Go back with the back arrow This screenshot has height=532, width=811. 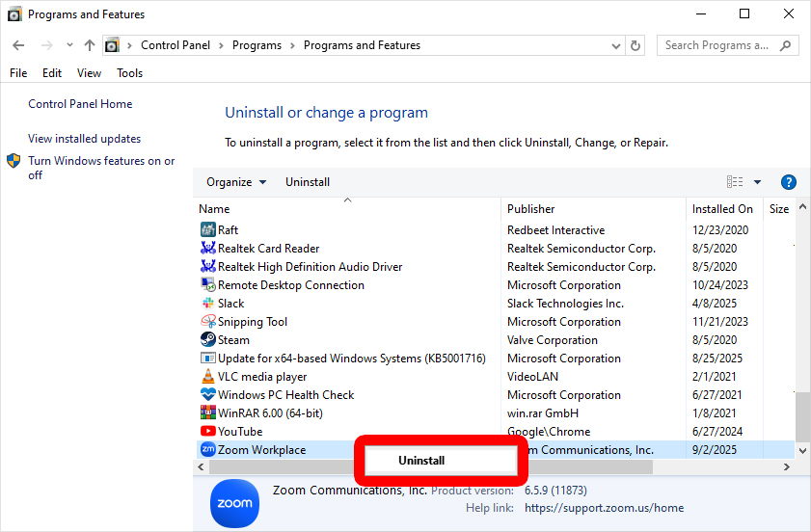click(x=18, y=45)
